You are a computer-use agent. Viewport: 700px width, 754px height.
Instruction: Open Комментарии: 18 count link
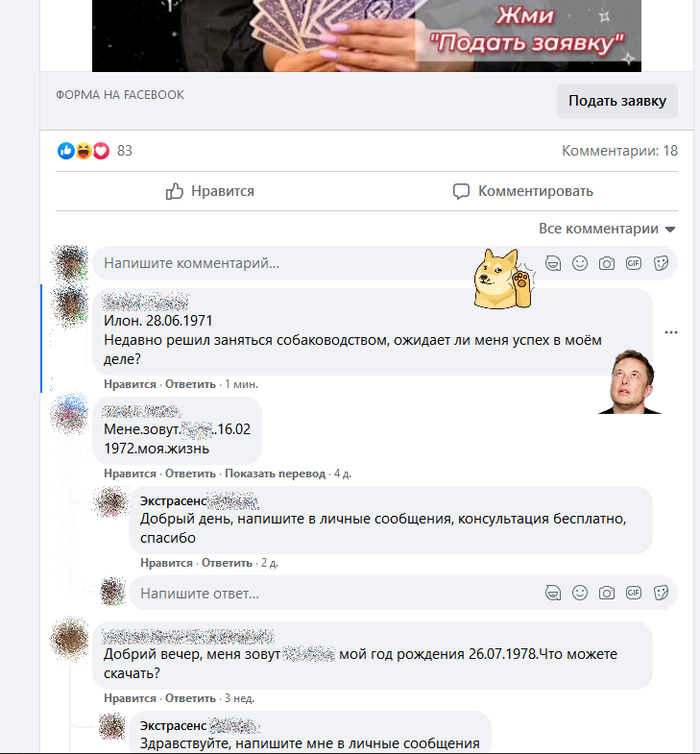click(619, 151)
